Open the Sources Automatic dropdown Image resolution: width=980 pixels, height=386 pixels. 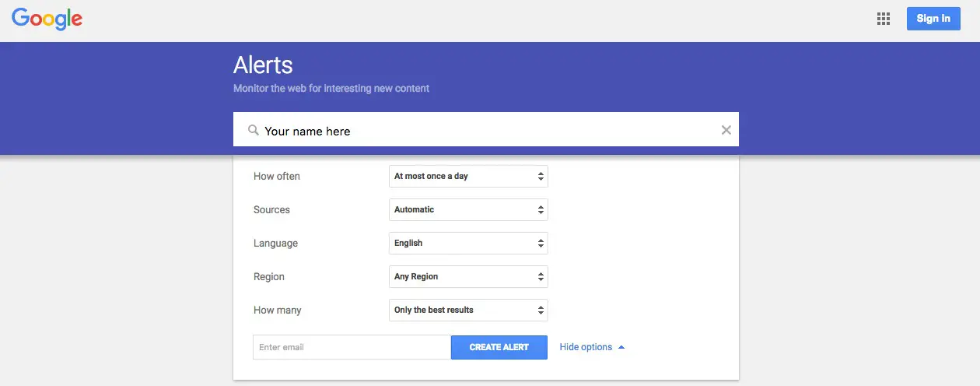pos(468,210)
